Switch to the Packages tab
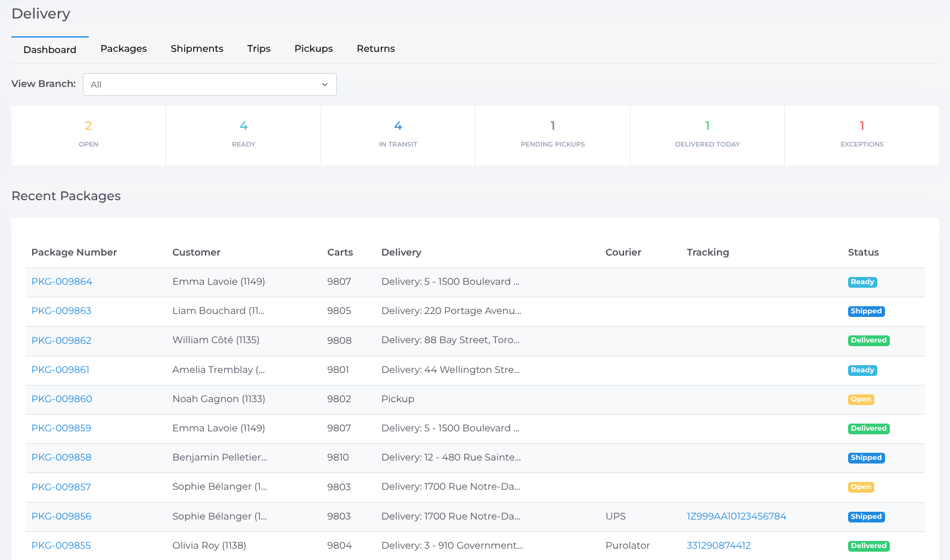 [123, 49]
